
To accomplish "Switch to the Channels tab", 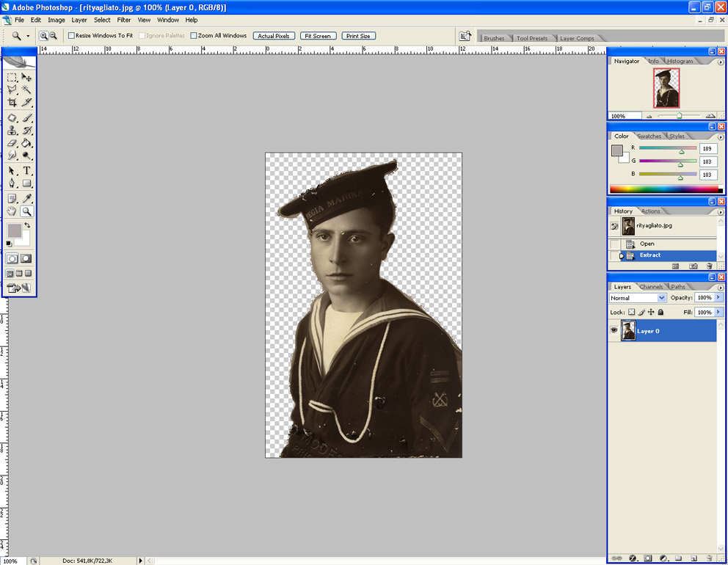I will (651, 286).
